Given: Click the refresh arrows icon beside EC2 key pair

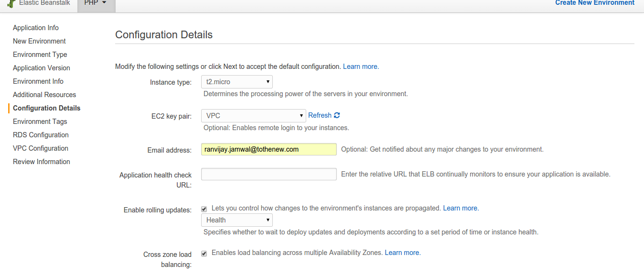Looking at the screenshot, I should [337, 115].
